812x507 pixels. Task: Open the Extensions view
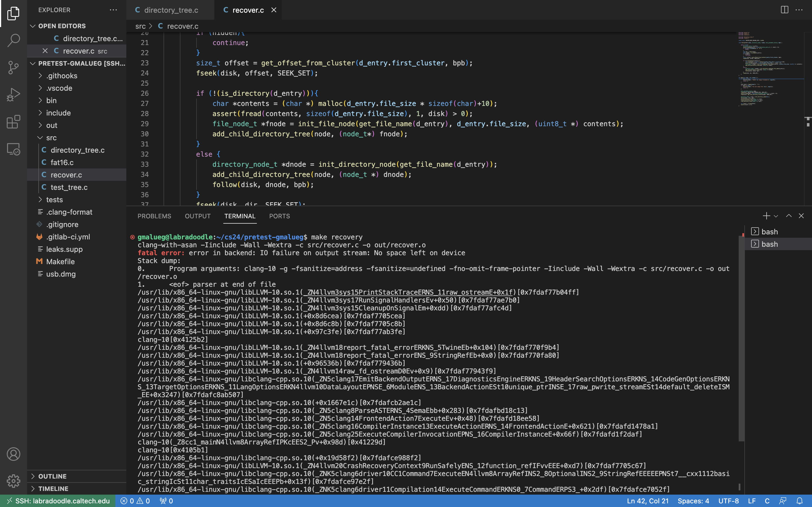14,122
